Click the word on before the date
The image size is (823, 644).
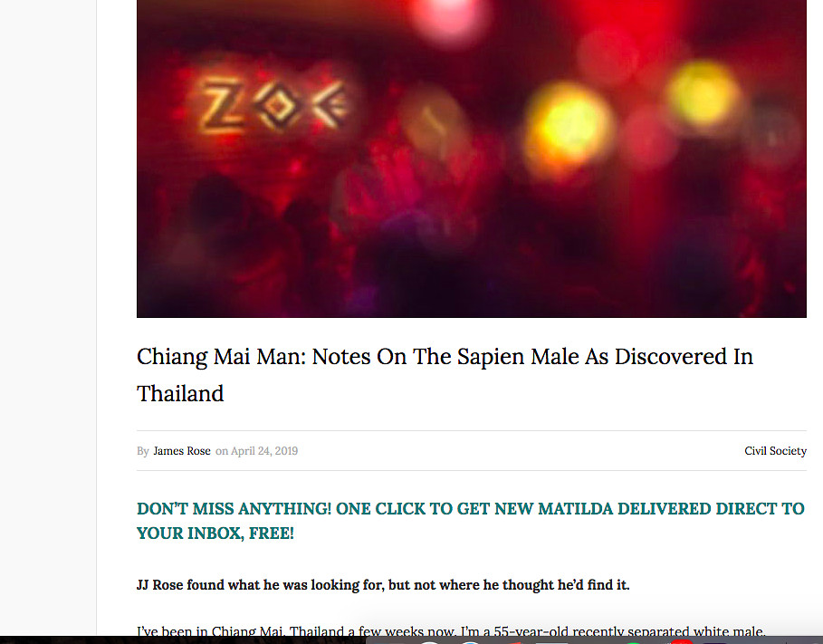click(222, 451)
